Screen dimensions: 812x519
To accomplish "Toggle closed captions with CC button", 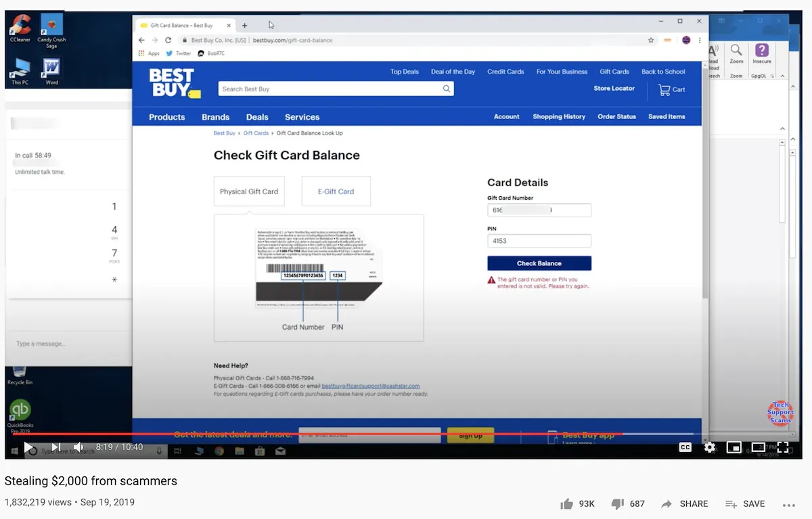I will (x=685, y=447).
